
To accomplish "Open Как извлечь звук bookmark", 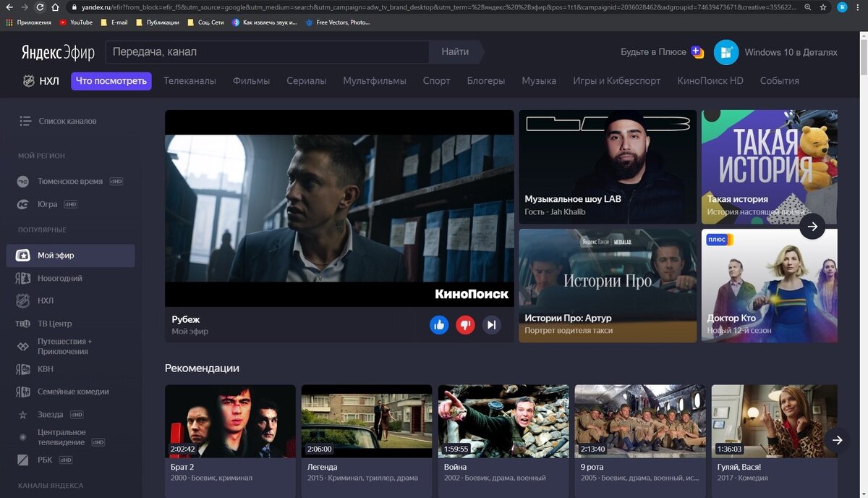I will pos(264,22).
